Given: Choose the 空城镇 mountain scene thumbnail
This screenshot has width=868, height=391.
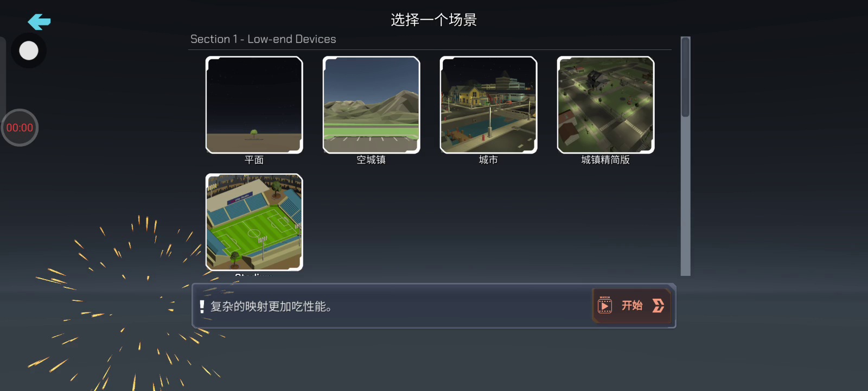Looking at the screenshot, I should pos(371,105).
